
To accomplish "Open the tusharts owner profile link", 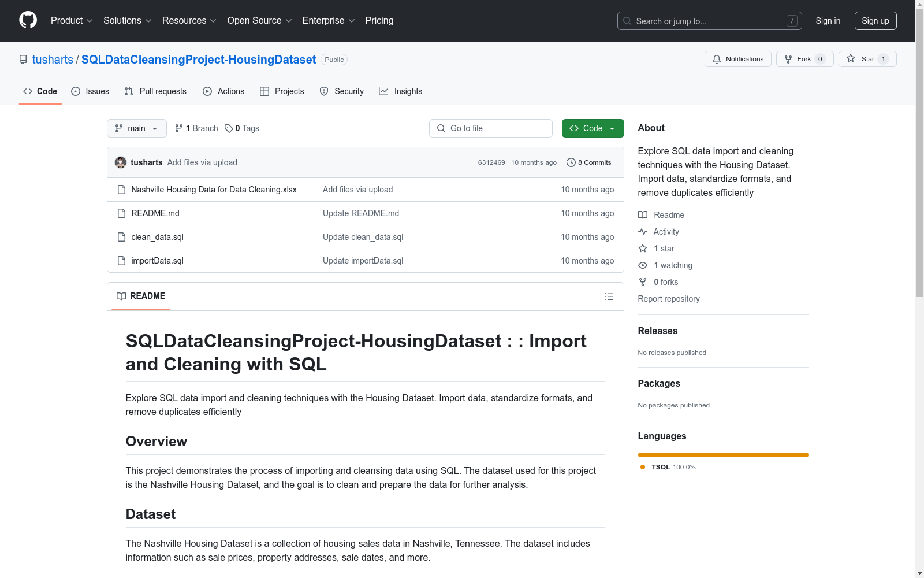I will (53, 60).
